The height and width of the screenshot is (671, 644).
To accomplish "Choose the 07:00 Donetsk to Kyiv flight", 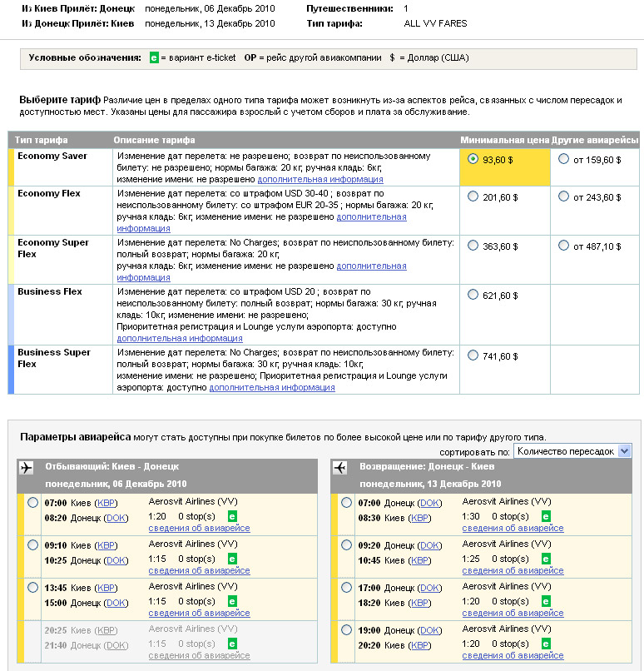I will click(x=346, y=502).
